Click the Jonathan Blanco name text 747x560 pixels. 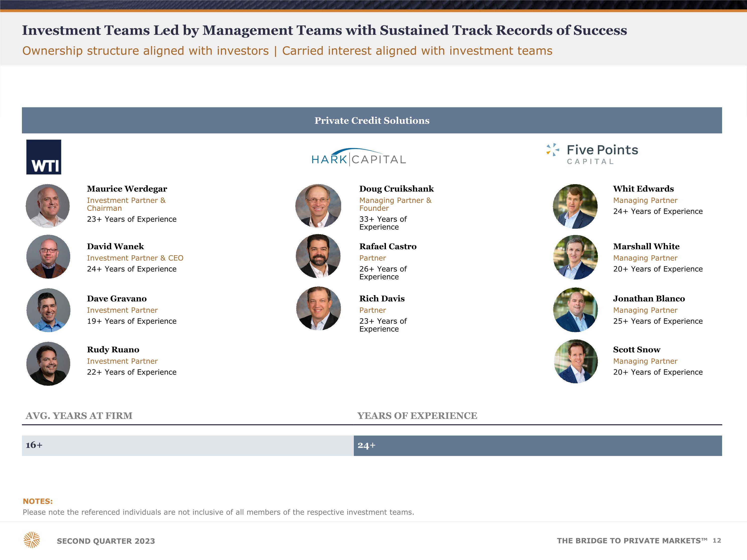tap(649, 299)
